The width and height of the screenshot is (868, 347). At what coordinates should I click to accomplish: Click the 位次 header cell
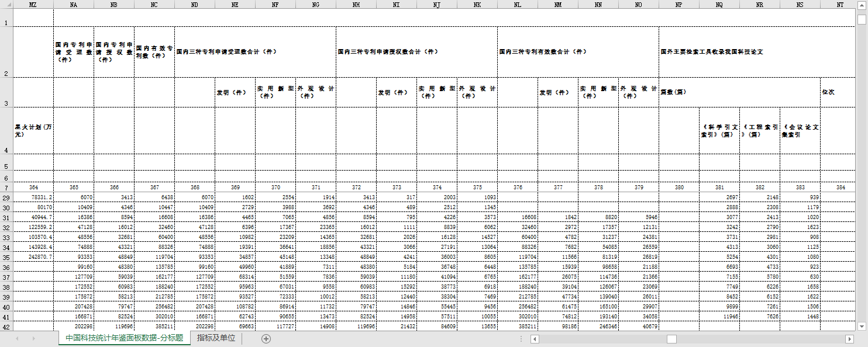point(843,92)
